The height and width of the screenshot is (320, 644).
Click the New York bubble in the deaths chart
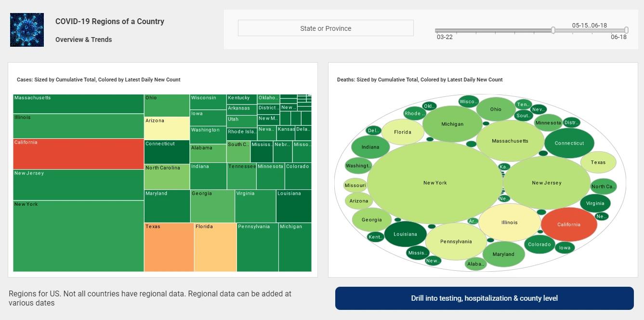[434, 183]
